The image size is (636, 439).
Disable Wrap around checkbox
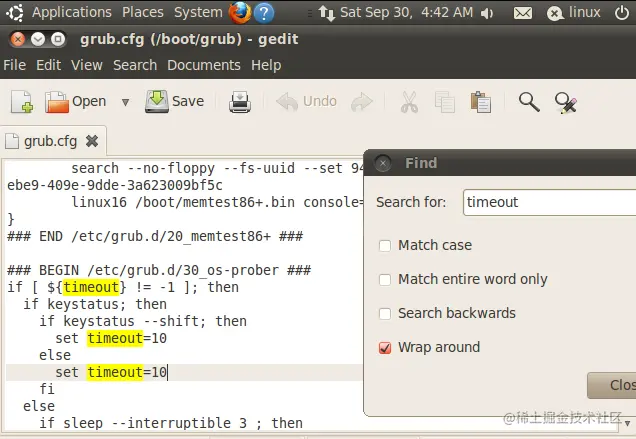tap(385, 348)
